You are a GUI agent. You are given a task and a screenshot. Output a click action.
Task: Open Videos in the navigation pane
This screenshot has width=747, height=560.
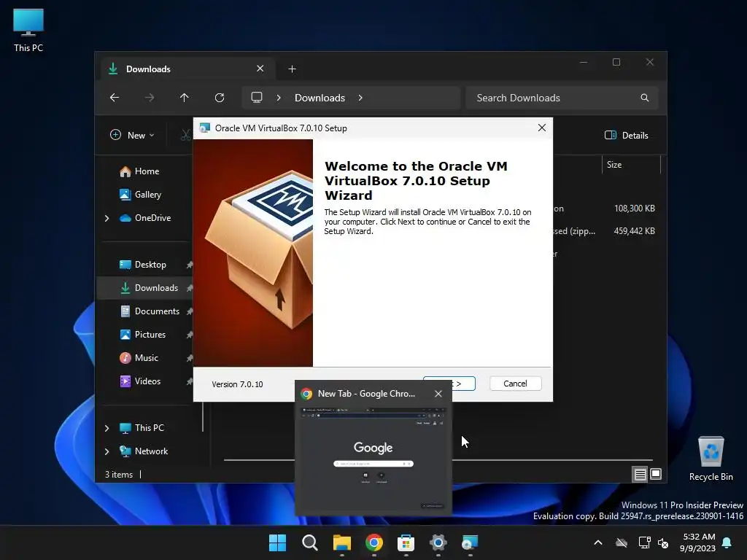[x=147, y=381]
